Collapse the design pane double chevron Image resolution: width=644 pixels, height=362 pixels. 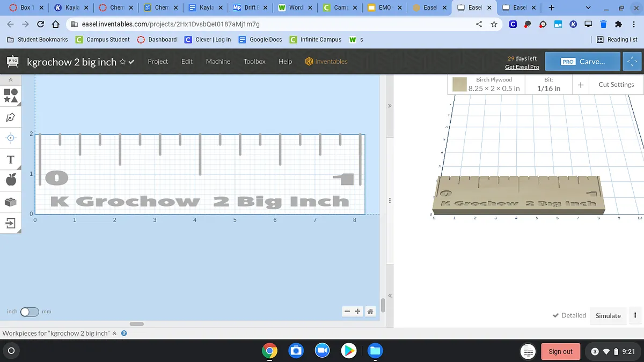point(390,106)
